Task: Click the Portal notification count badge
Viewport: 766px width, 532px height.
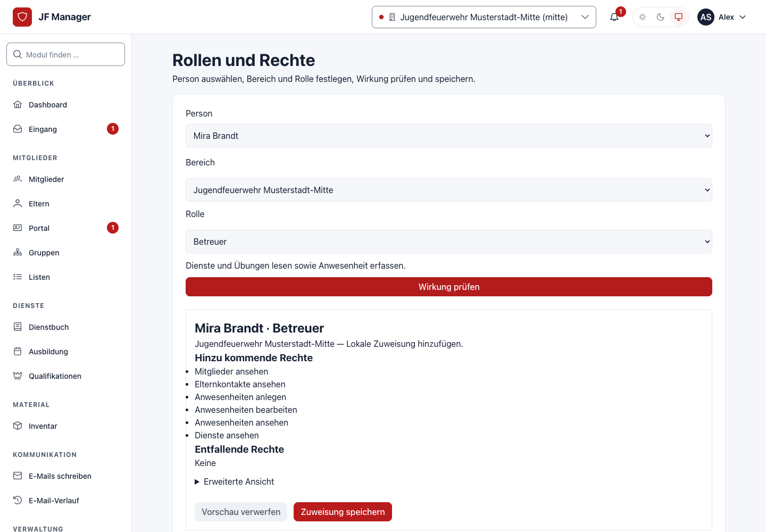Action: [113, 228]
